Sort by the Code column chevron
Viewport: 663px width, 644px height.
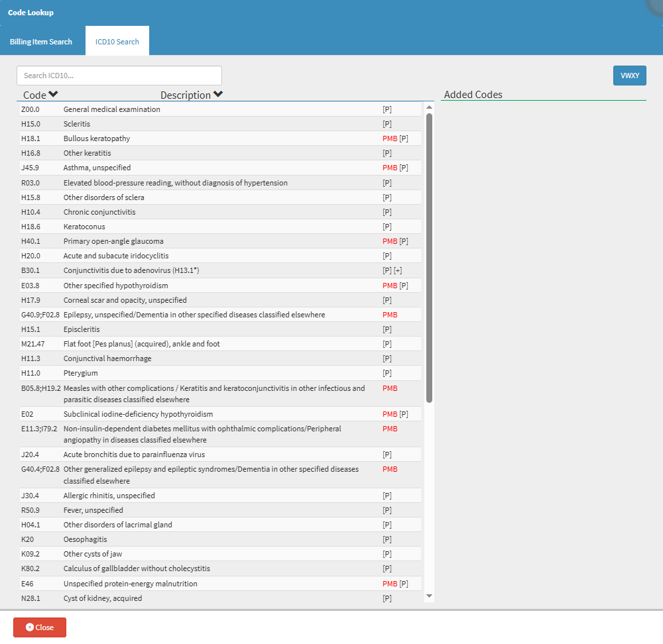pos(53,94)
